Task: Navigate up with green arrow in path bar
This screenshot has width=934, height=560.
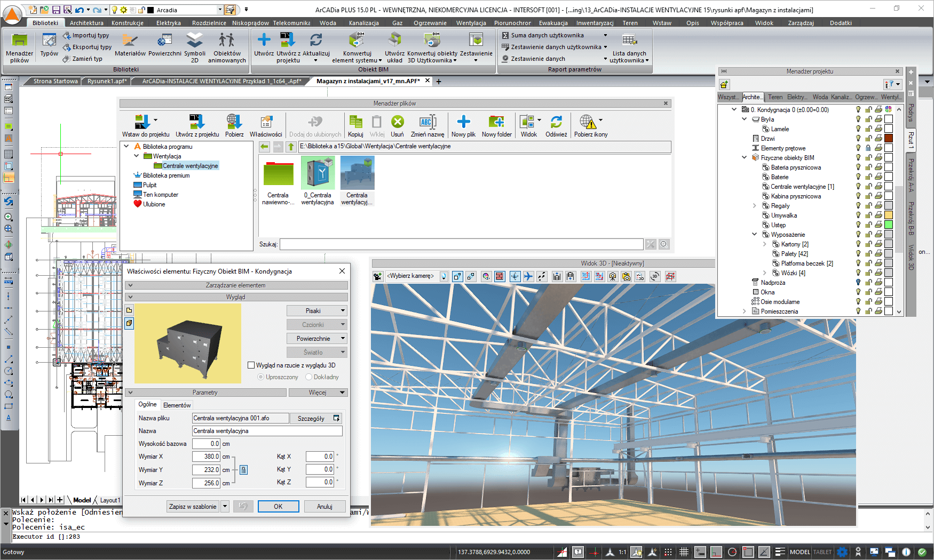Action: pos(291,147)
